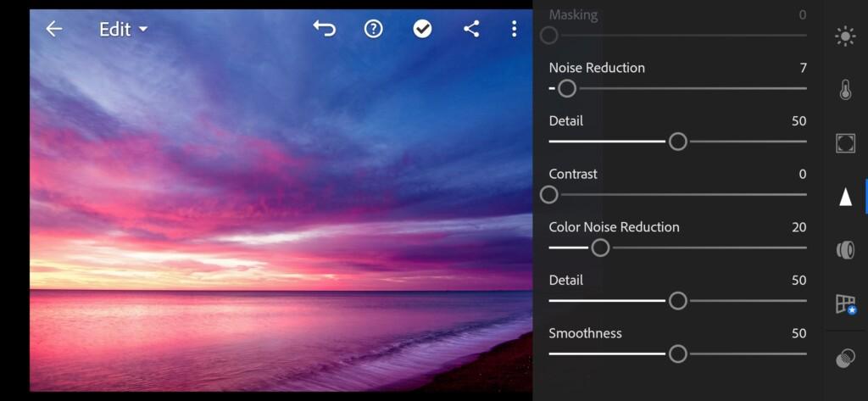Tap the Noise Reduction label
Viewport: 868px width, 401px height.
[597, 68]
